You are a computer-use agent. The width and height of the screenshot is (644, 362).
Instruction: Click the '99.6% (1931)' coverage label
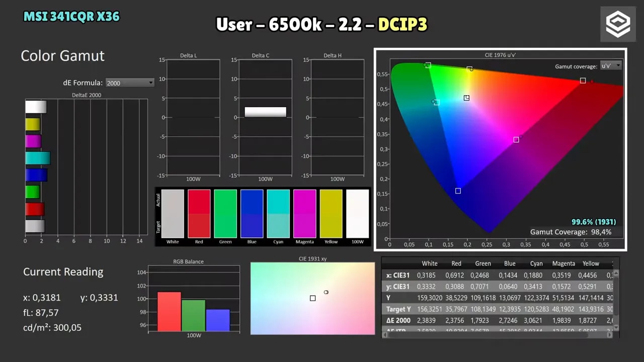tap(594, 222)
